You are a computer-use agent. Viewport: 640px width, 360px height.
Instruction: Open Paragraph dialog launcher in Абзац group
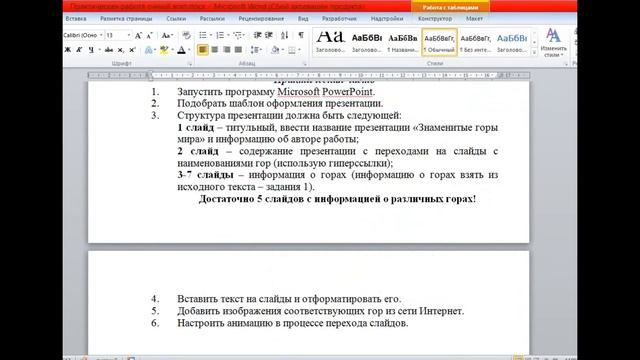click(x=305, y=64)
